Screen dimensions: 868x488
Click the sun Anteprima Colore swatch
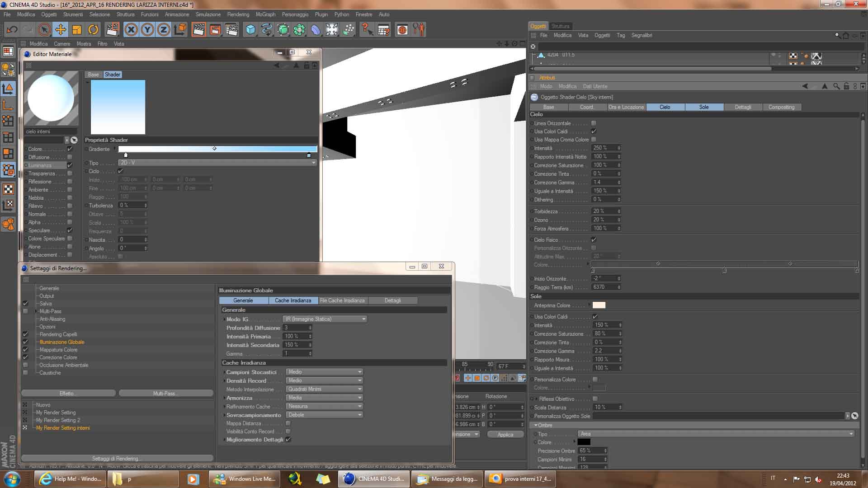point(599,305)
